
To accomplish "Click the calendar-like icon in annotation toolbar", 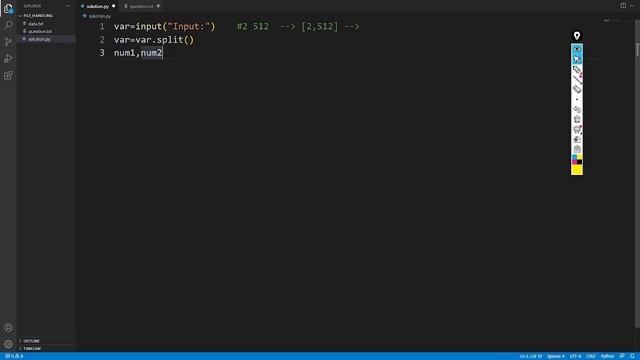I will click(x=577, y=149).
